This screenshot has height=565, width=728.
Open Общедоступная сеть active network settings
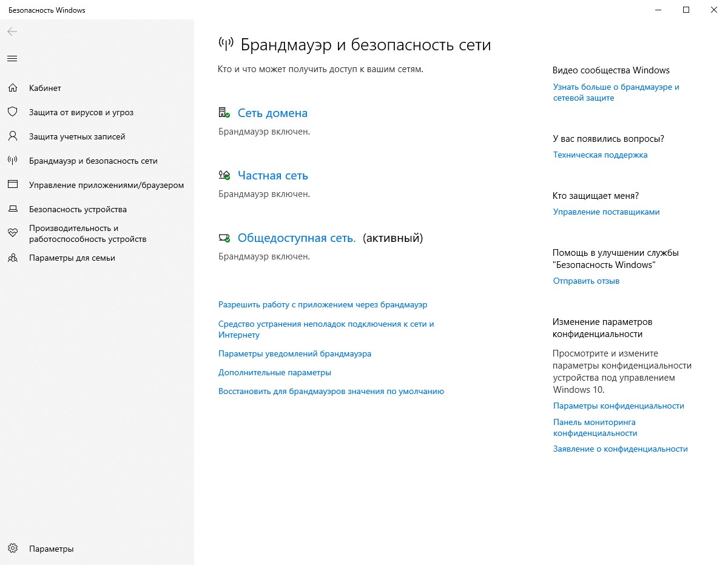[x=296, y=238]
